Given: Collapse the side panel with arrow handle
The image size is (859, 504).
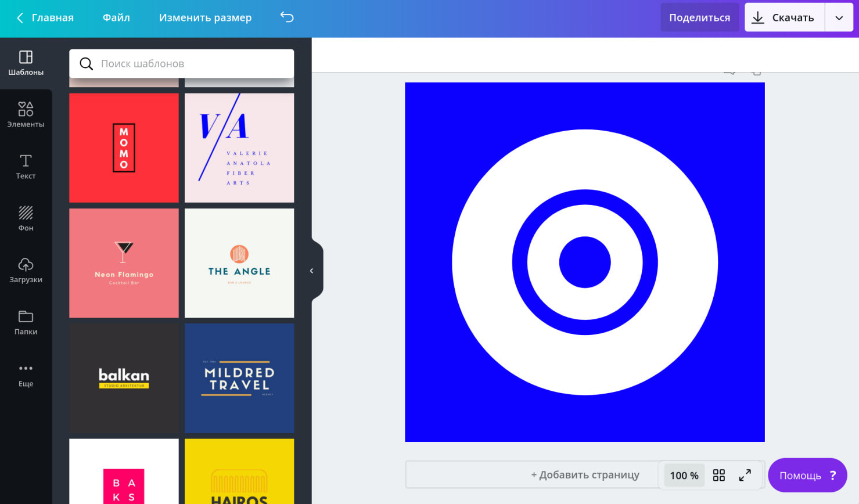Looking at the screenshot, I should (312, 271).
